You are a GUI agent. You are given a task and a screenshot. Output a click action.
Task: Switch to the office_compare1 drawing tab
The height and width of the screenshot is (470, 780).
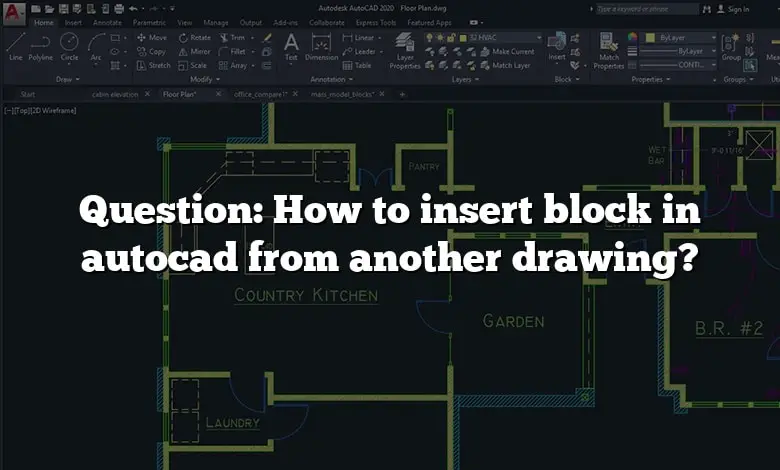[261, 94]
